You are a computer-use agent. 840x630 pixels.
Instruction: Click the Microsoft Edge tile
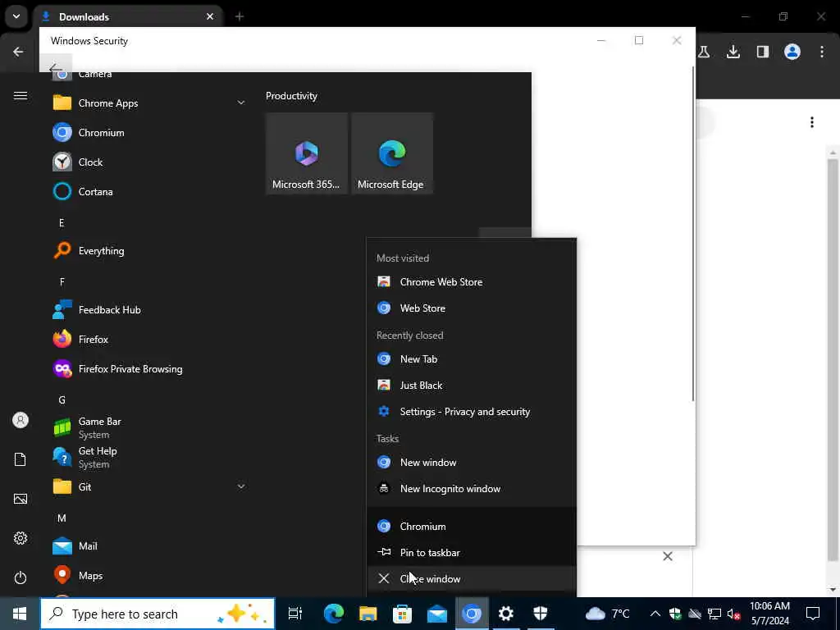point(391,153)
